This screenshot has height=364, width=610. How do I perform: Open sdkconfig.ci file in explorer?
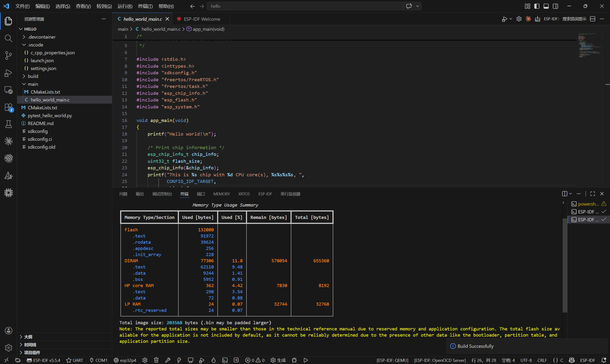tap(40, 139)
